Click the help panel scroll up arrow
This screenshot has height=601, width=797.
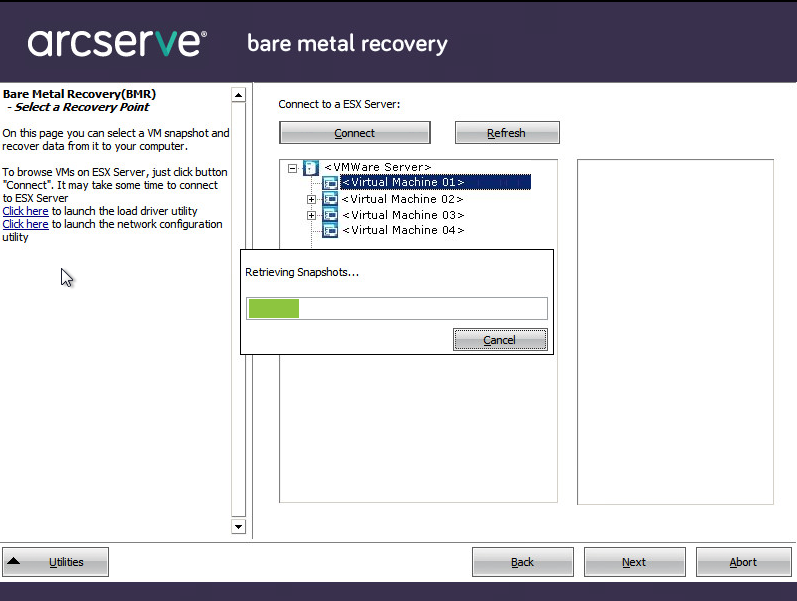point(238,95)
